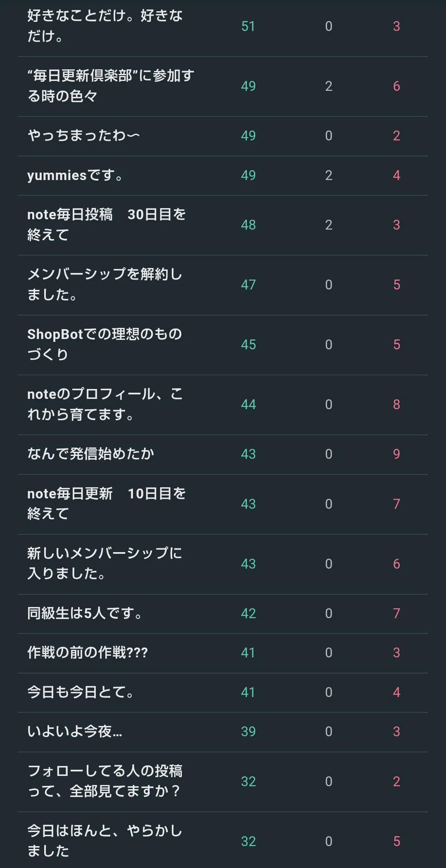Open "メンバーシップを解約しました。" article
446x868 pixels.
(x=105, y=285)
